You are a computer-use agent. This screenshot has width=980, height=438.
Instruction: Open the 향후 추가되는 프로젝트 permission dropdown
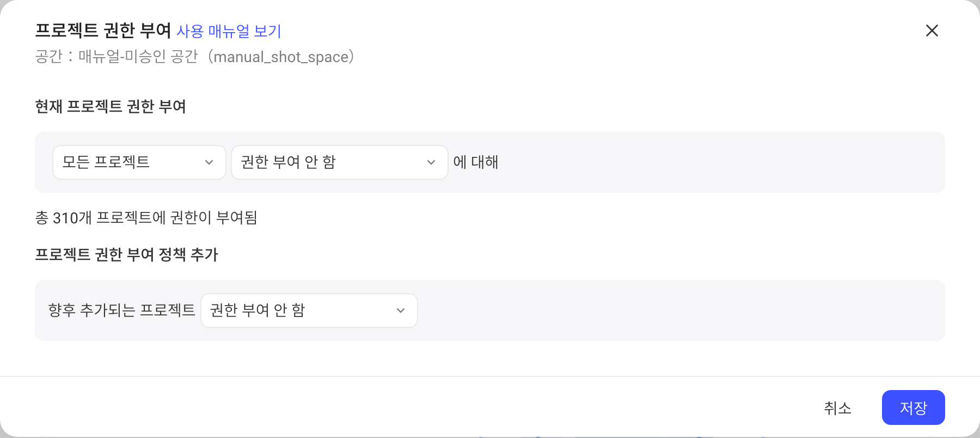309,311
